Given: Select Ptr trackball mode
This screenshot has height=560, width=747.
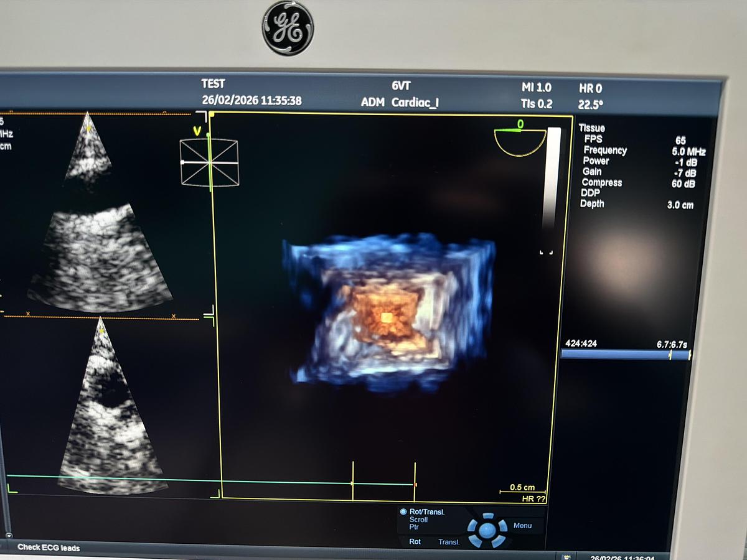Looking at the screenshot, I should pos(414,527).
